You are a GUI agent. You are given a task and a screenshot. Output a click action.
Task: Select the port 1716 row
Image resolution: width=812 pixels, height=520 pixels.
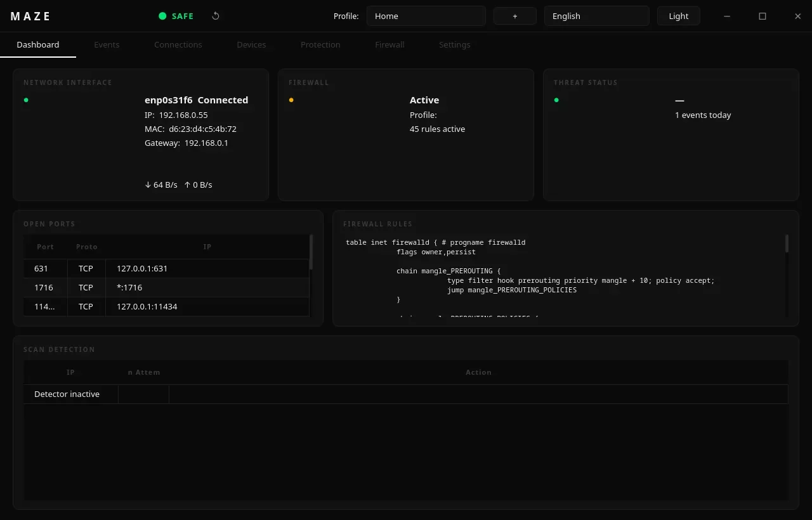167,287
